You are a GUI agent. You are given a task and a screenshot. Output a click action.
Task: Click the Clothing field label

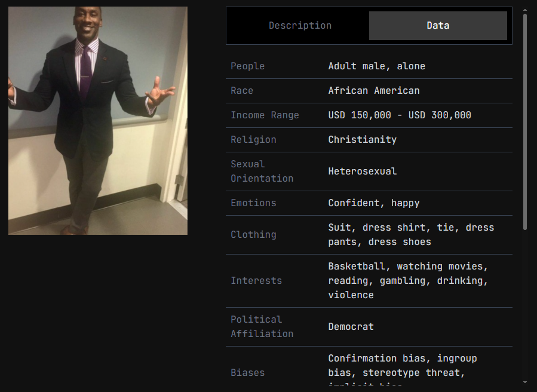point(253,235)
